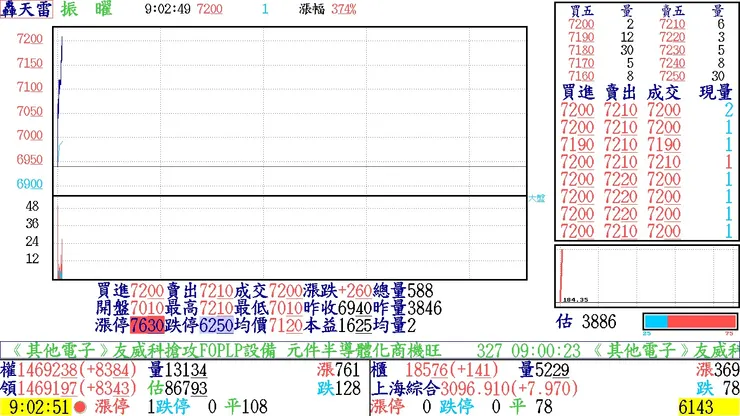Click the advancers count 漲761
Image resolution: width=740 pixels, height=416 pixels.
[338, 370]
